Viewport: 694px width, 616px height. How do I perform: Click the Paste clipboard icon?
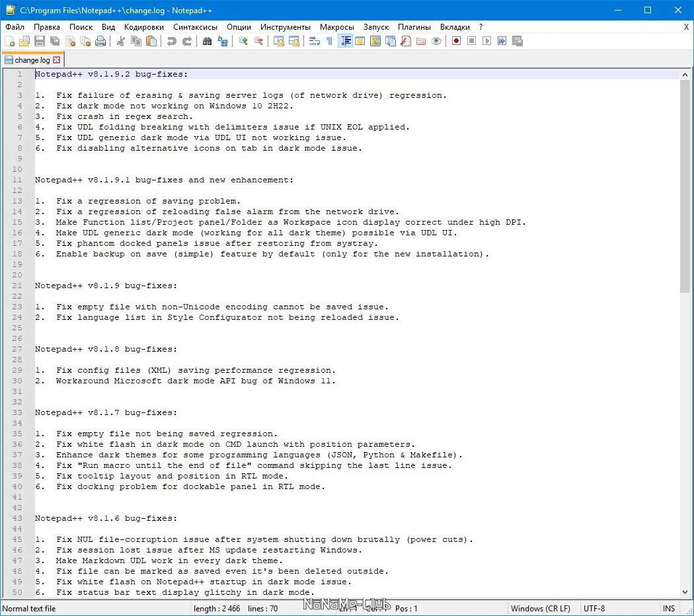click(x=151, y=41)
